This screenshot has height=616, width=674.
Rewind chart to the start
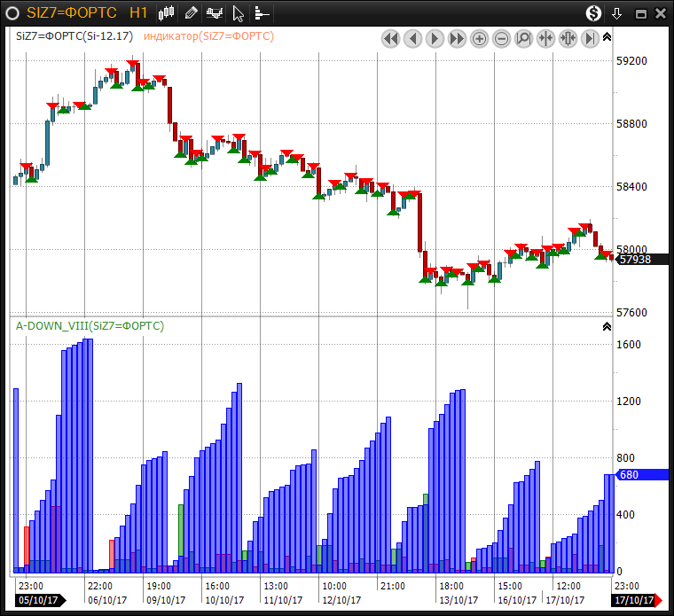tap(390, 38)
